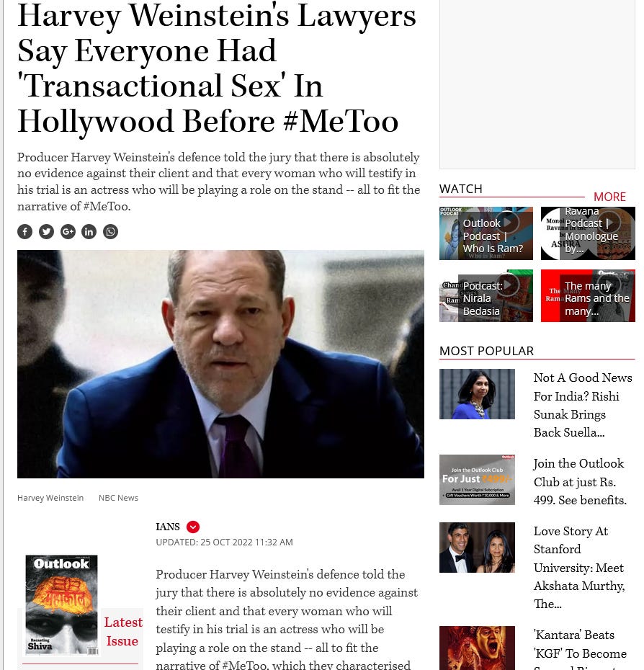Click Suella Braverman story thumbnail

pos(477,394)
